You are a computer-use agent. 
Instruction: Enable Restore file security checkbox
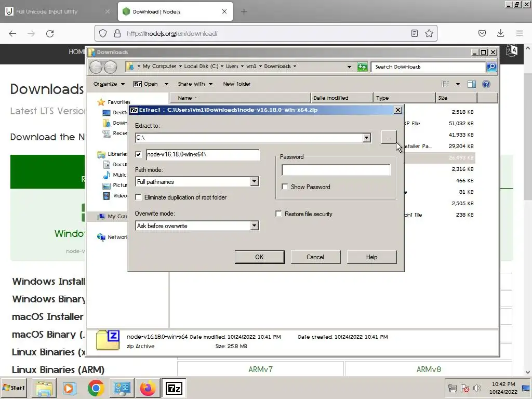278,214
